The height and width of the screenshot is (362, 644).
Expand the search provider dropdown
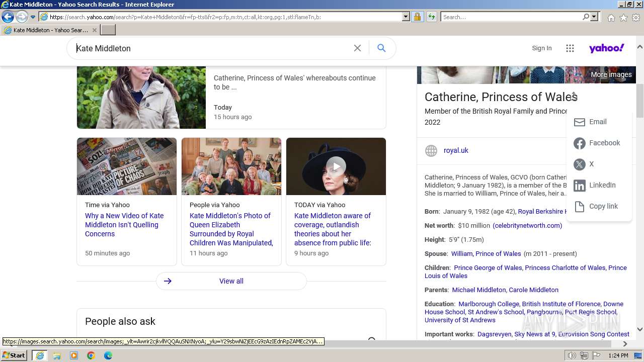pos(594,17)
